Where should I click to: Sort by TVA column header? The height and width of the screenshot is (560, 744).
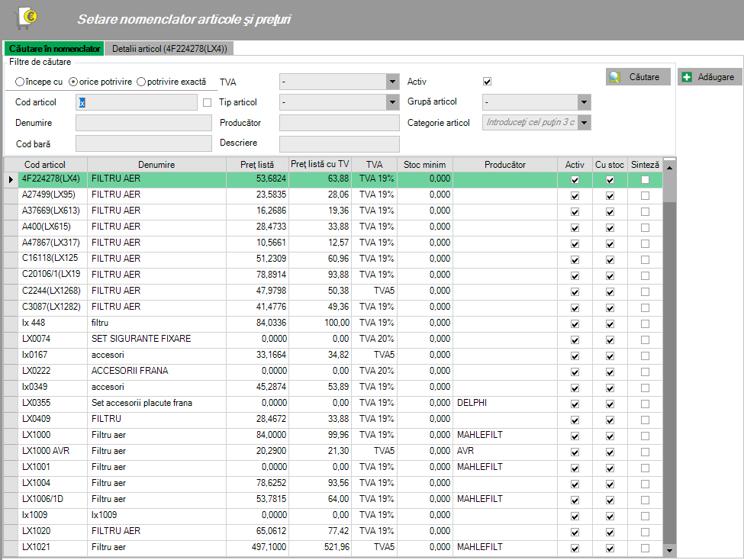[374, 165]
